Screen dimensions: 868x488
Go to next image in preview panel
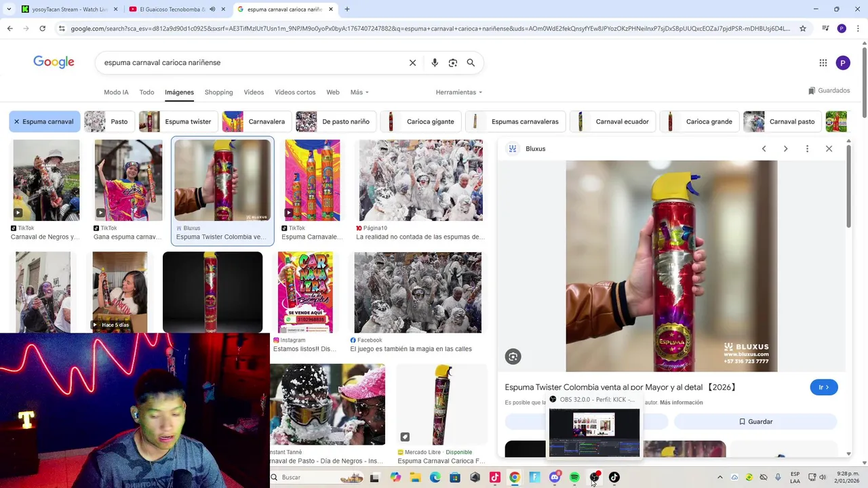pyautogui.click(x=785, y=148)
